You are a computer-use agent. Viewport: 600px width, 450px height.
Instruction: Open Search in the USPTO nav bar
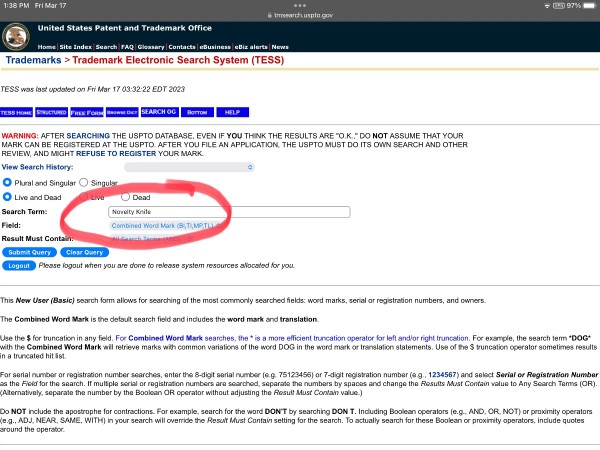point(106,47)
